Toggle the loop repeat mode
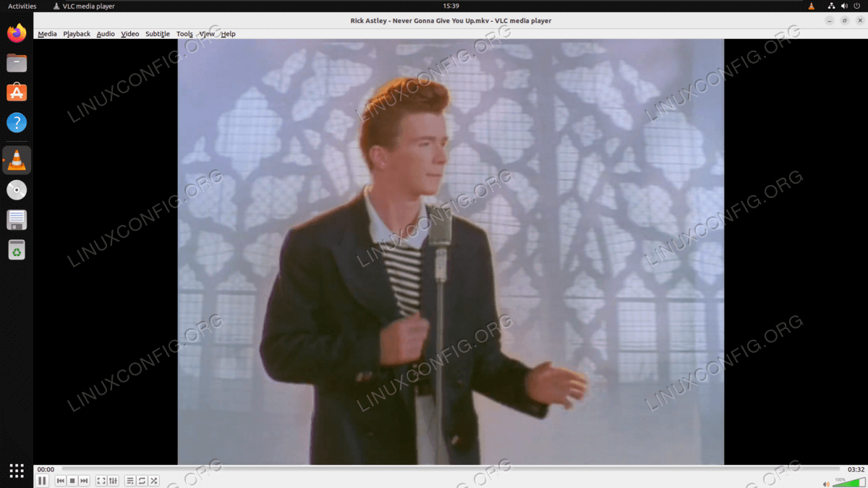 [x=142, y=481]
